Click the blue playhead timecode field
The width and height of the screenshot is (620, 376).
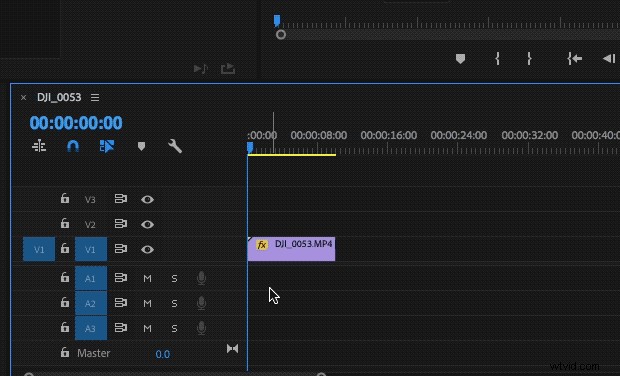(76, 123)
